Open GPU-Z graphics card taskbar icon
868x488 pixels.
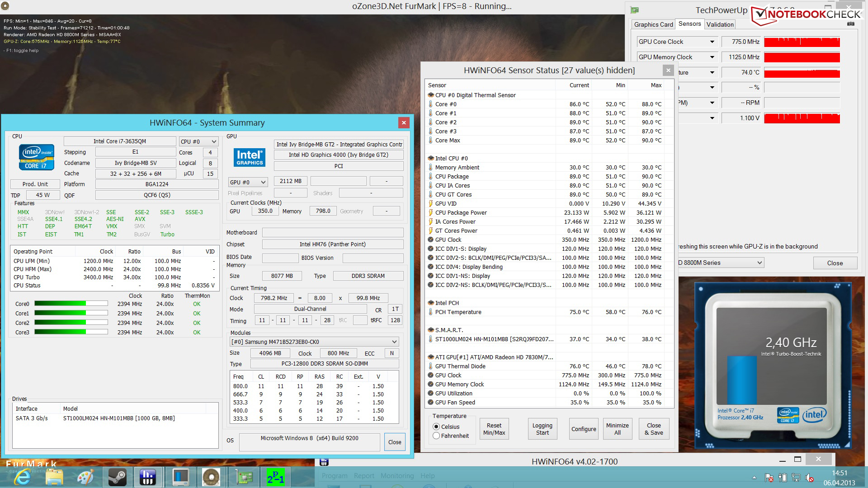click(x=243, y=477)
